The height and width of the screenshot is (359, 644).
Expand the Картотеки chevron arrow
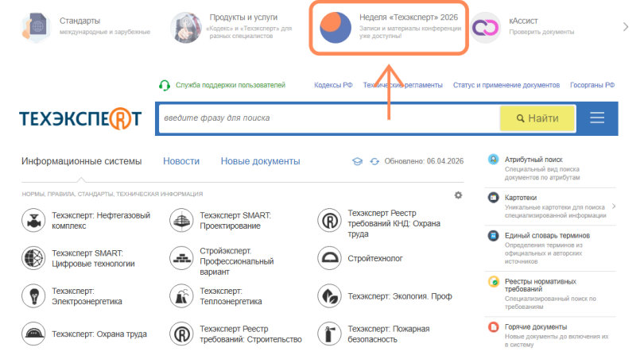point(613,207)
